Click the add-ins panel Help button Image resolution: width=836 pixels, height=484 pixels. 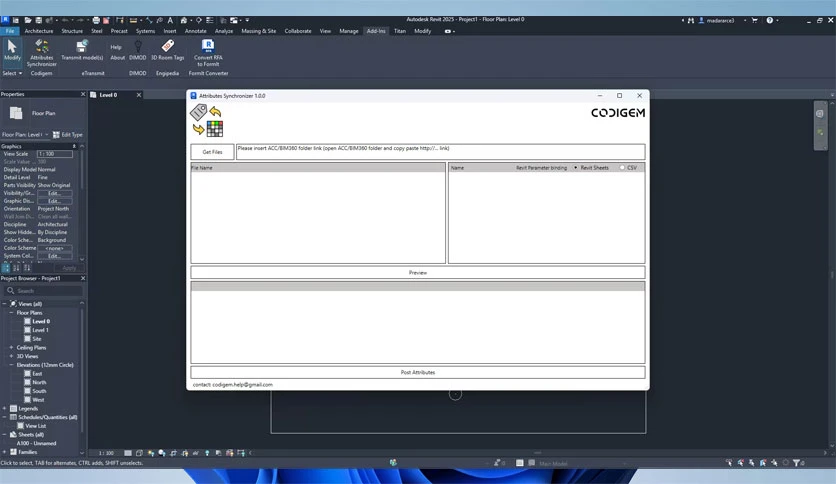point(116,47)
